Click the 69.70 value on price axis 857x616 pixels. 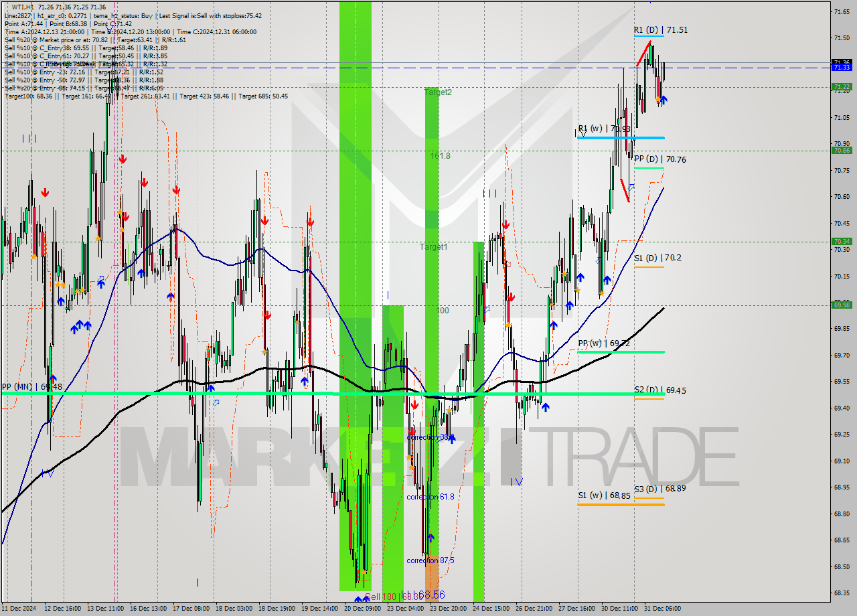point(842,356)
